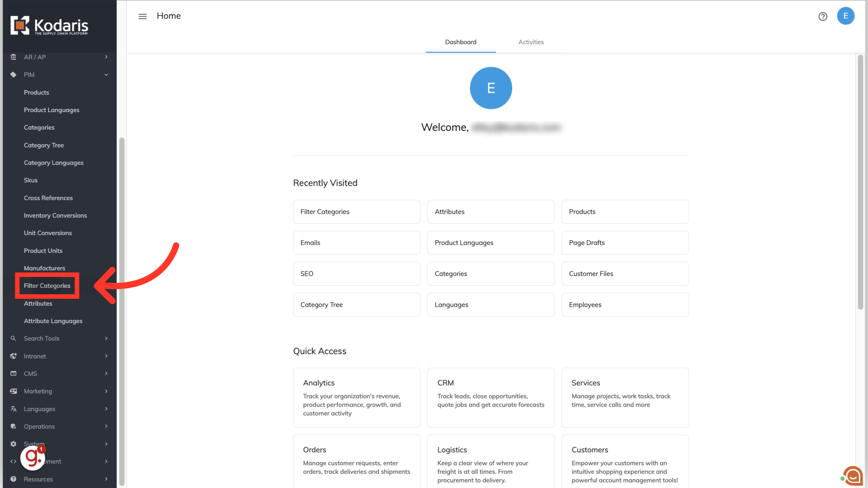Open Filter Categories in the sidebar
Image resolution: width=868 pixels, height=488 pixels.
[x=47, y=286]
